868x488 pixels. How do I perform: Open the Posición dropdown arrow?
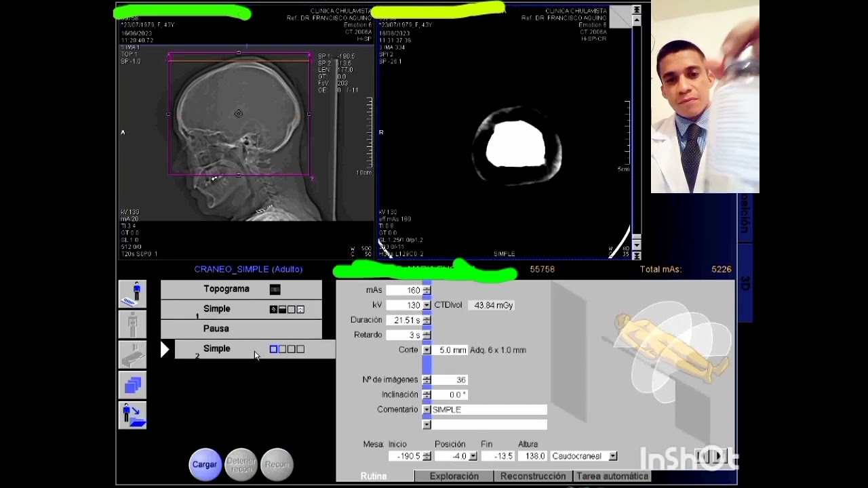[x=473, y=456]
